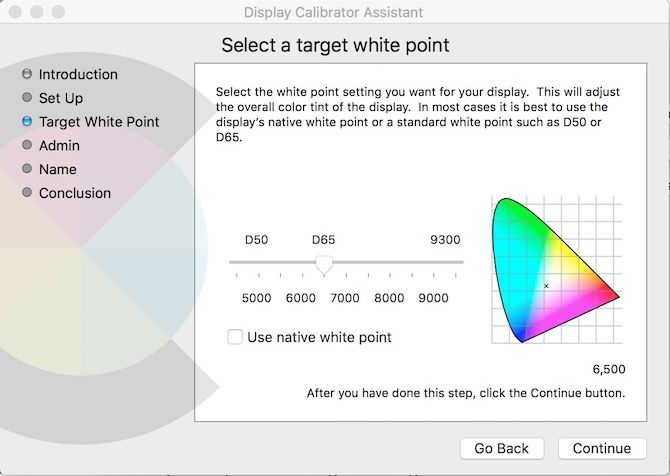The width and height of the screenshot is (670, 476).
Task: Select the Introduction step label
Action: (78, 75)
